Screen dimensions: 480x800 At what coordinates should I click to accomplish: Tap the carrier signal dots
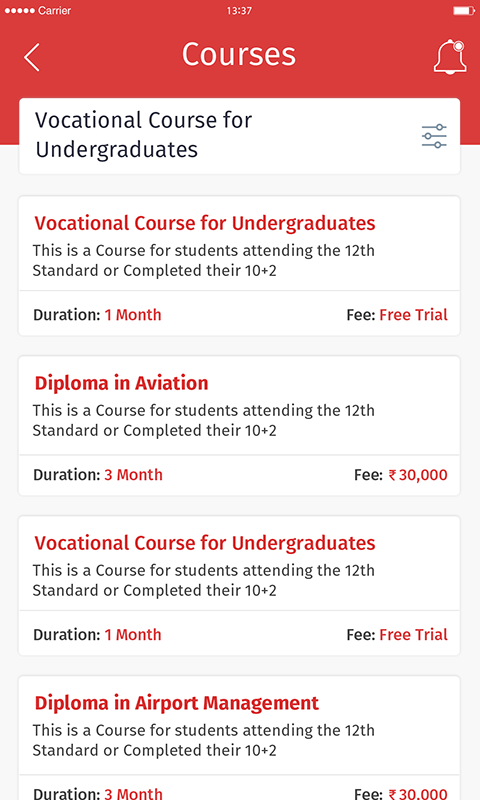(19, 10)
